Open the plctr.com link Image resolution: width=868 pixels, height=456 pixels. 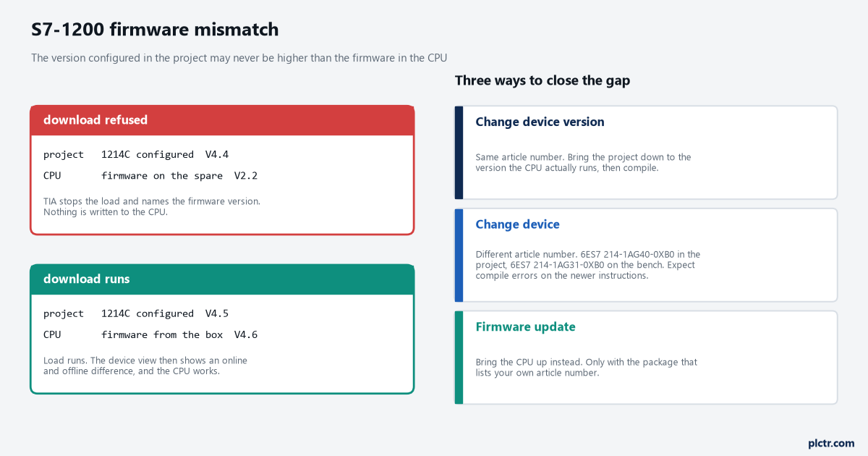click(830, 443)
